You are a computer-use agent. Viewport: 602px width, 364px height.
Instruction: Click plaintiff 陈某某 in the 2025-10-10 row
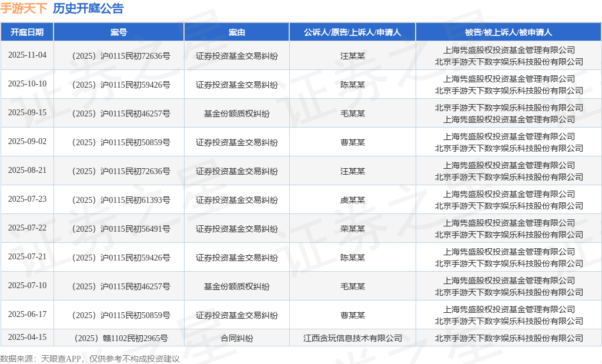click(353, 85)
